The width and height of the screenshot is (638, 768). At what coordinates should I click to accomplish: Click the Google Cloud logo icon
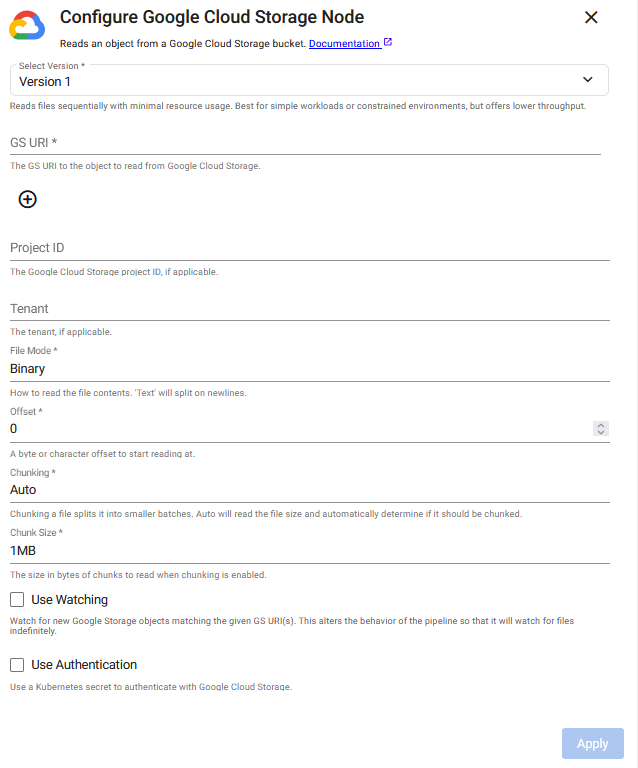[27, 26]
